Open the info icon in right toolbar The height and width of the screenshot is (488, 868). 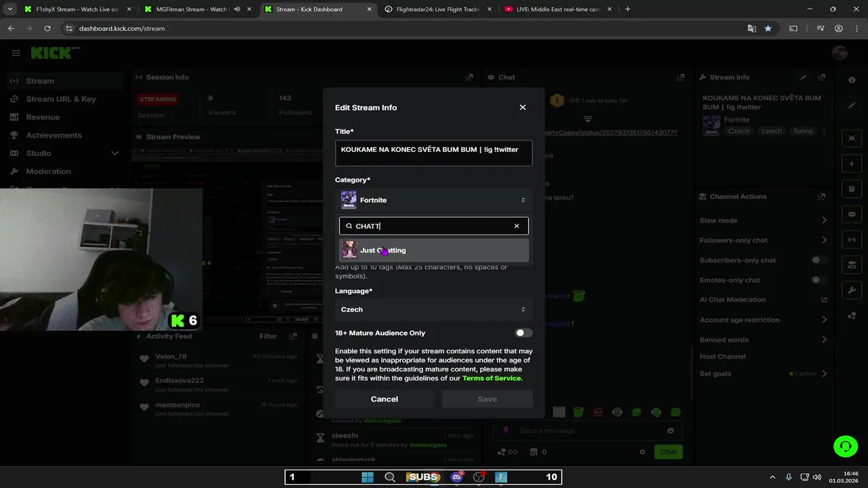[852, 80]
